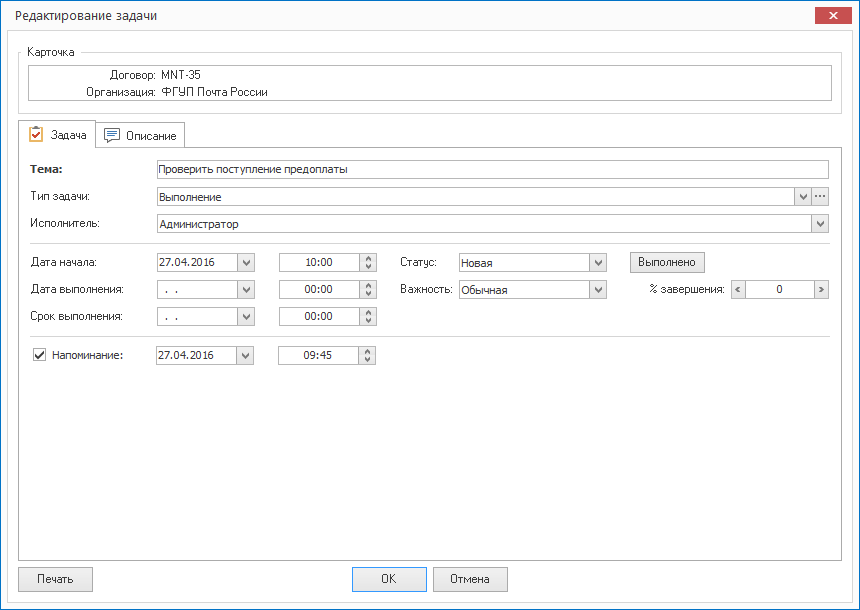860x610 pixels.
Task: Open the Срок выполнения date dropdown
Action: 246,316
